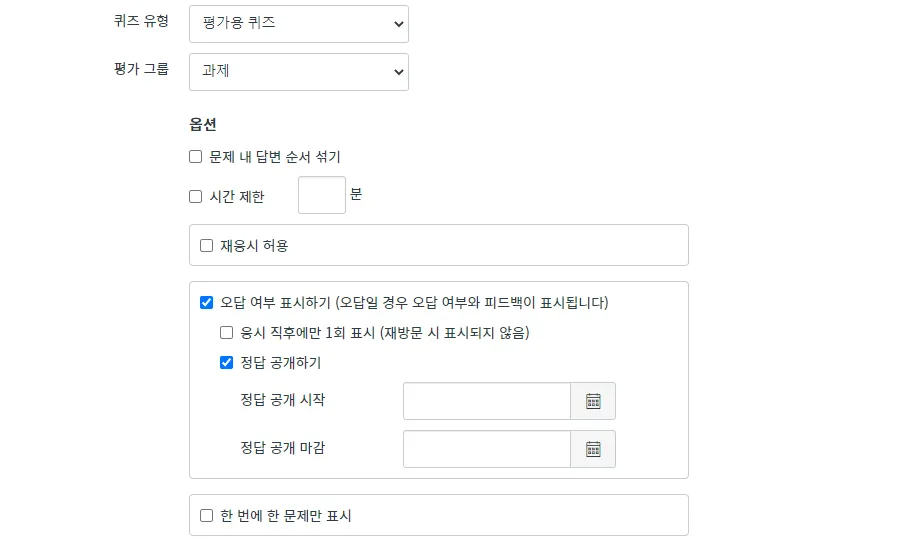Click the 분 unit label
Viewport: 904px width, 545px height.
356,194
